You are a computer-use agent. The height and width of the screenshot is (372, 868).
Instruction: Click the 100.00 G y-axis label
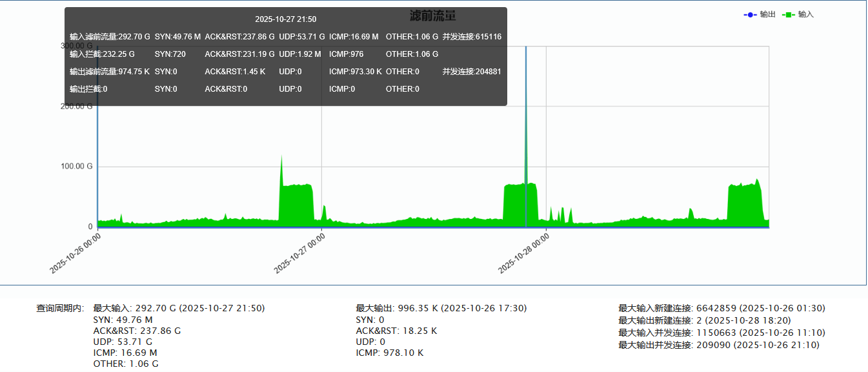click(x=77, y=167)
